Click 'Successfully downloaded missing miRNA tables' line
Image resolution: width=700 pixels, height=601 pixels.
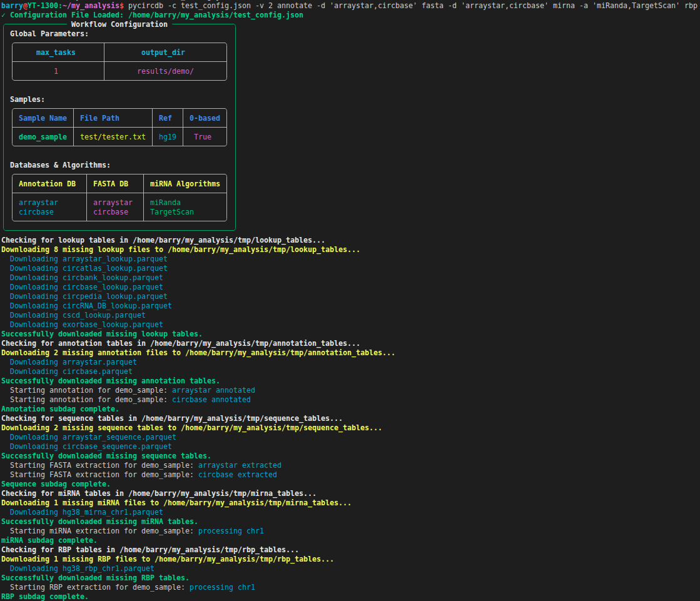[x=99, y=521]
